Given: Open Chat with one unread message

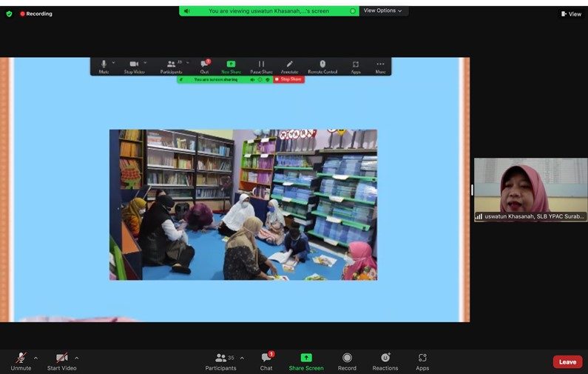Looking at the screenshot, I should coord(266,361).
